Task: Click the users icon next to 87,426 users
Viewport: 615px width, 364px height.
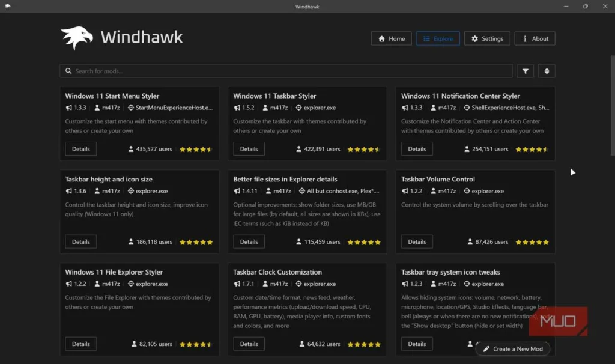Action: [x=470, y=242]
